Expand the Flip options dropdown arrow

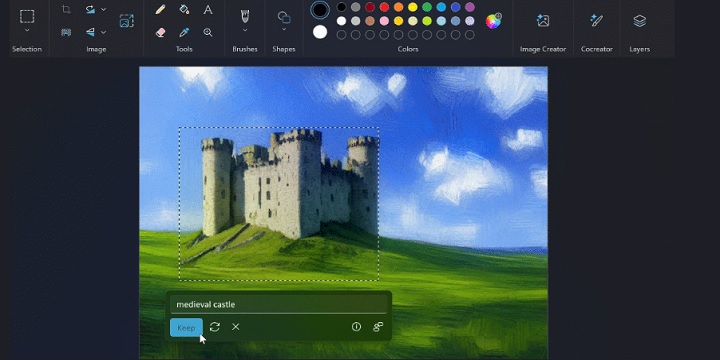point(103,32)
